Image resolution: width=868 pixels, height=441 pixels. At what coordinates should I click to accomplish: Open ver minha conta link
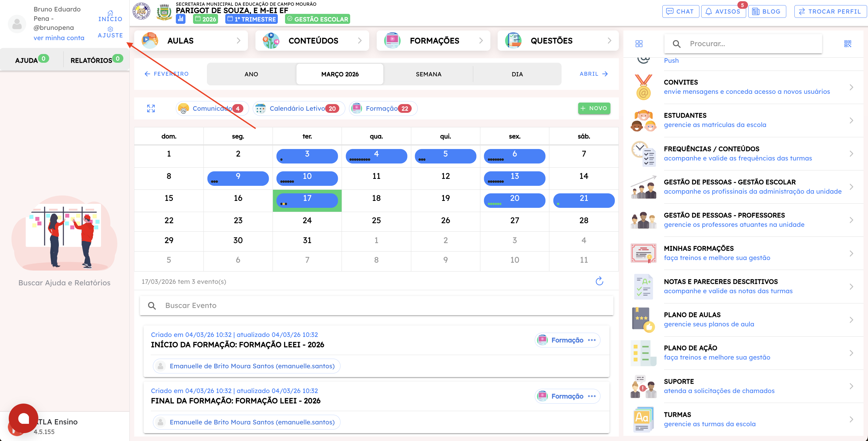tap(59, 38)
